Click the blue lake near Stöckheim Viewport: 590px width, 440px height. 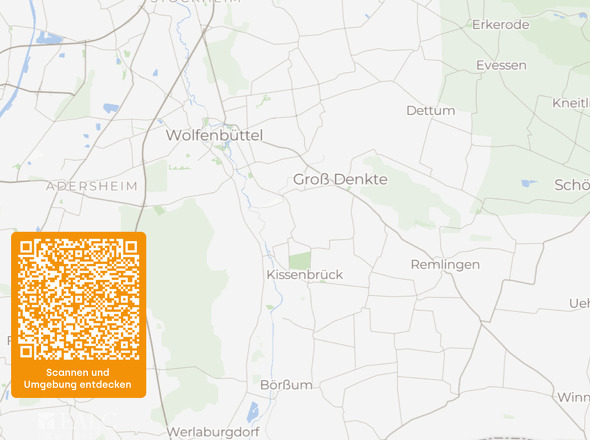pyautogui.click(x=49, y=38)
